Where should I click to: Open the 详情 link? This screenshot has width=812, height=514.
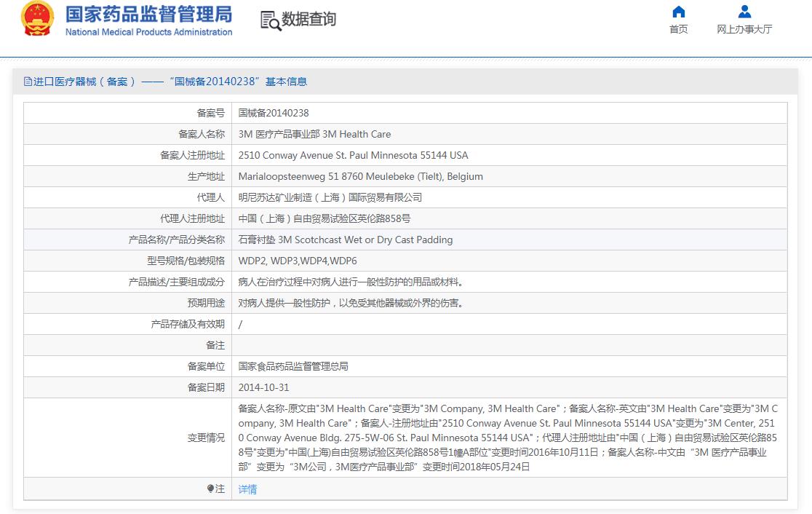(247, 489)
